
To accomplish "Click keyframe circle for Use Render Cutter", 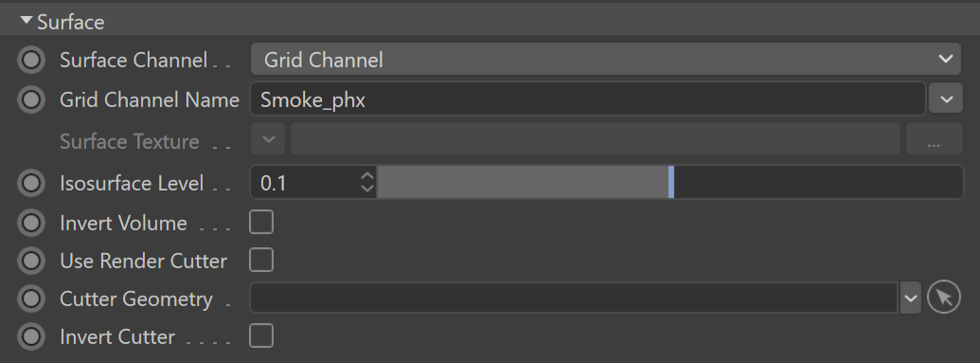I will click(x=31, y=261).
